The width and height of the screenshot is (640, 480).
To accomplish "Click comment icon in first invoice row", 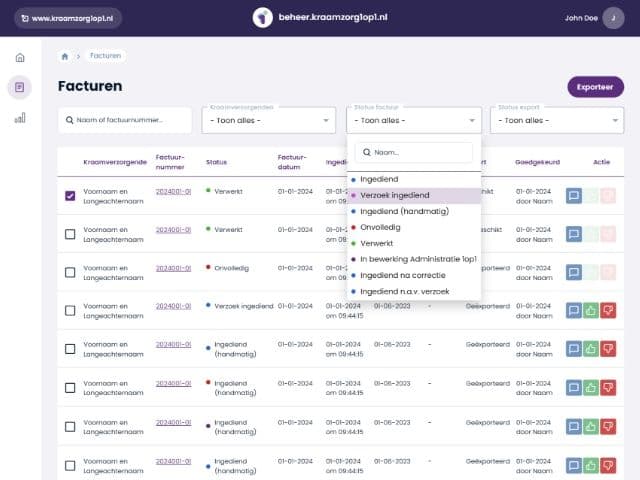I will (574, 196).
